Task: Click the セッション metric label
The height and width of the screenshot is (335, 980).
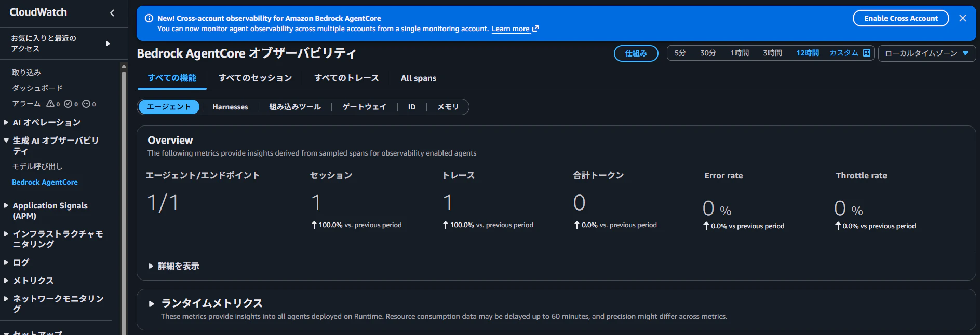Action: coord(331,175)
